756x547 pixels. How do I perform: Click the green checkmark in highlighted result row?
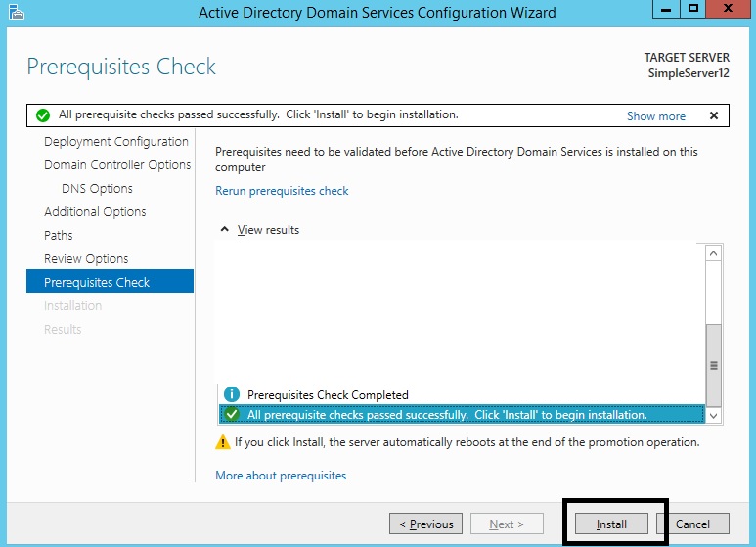(x=232, y=414)
